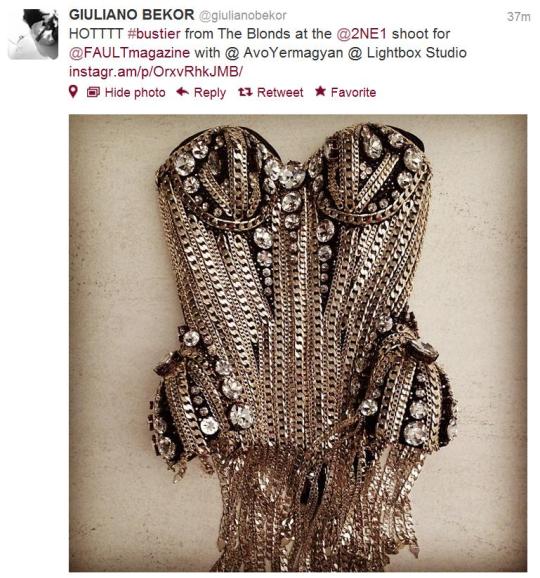The image size is (540, 578).
Task: Click the Reply text link
Action: tap(210, 93)
